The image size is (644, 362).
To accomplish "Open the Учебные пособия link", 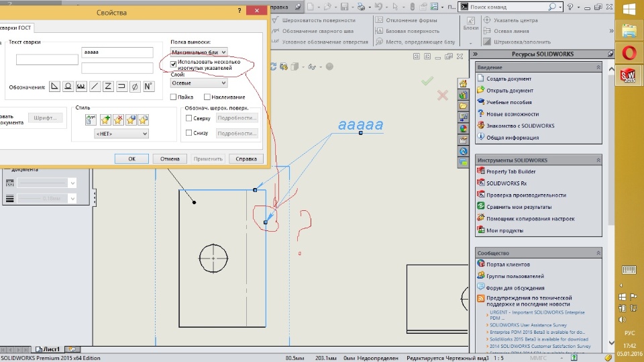I will [509, 102].
